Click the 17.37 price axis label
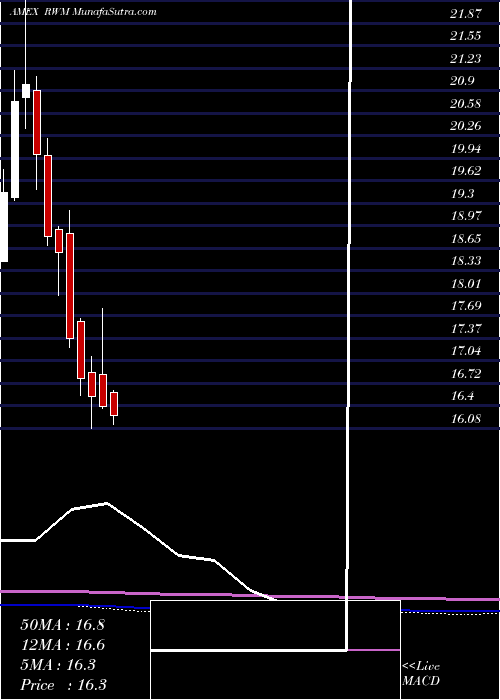 [x=466, y=329]
